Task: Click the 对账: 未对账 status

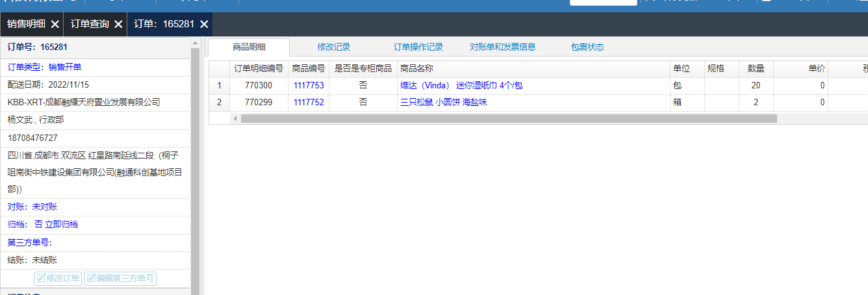Action: (32, 207)
